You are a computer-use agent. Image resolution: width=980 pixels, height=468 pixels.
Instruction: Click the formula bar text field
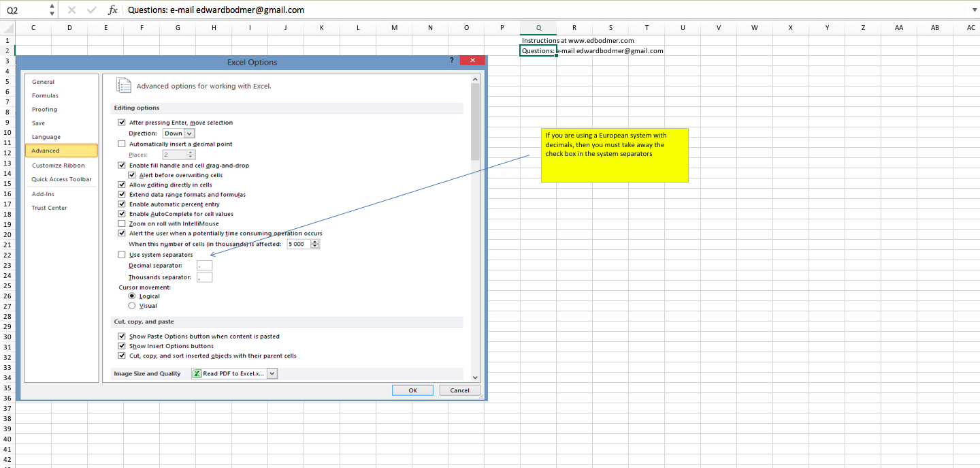(x=548, y=10)
